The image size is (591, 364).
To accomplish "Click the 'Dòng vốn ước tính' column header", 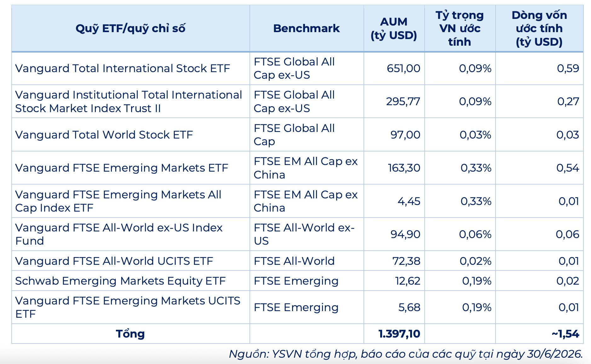I will point(539,28).
